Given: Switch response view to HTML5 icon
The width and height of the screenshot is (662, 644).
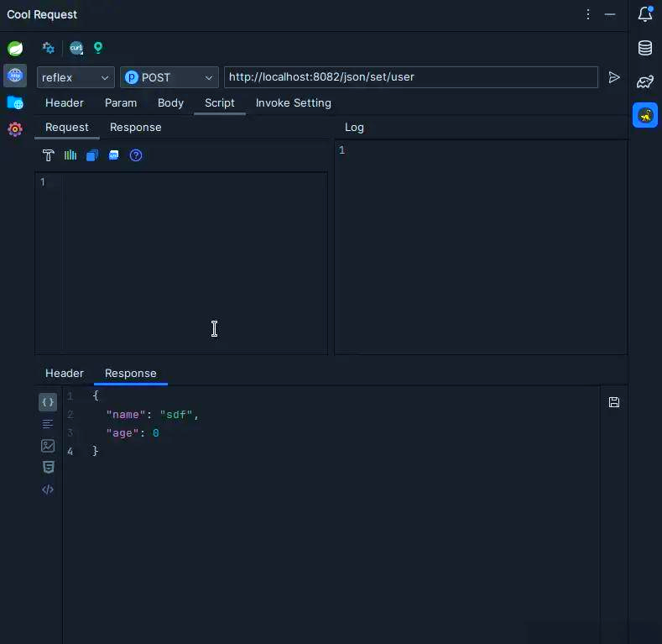Looking at the screenshot, I should pos(48,467).
